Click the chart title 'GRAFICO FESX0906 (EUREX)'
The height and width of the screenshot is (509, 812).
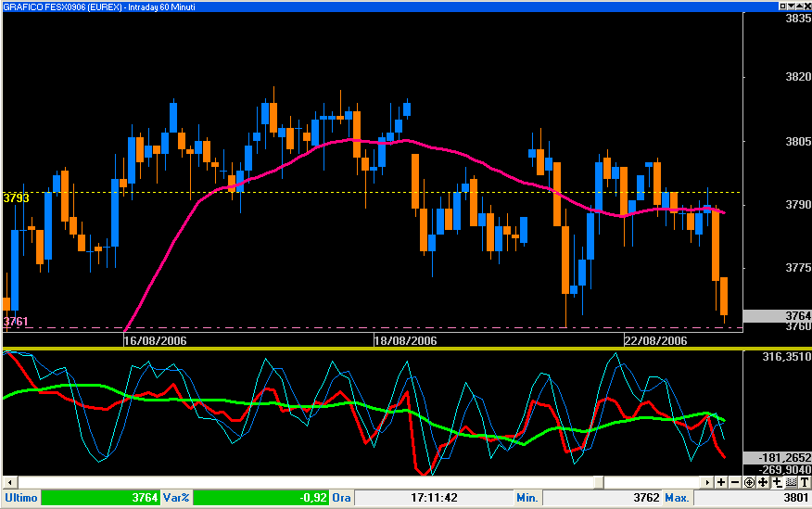[x=63, y=6]
